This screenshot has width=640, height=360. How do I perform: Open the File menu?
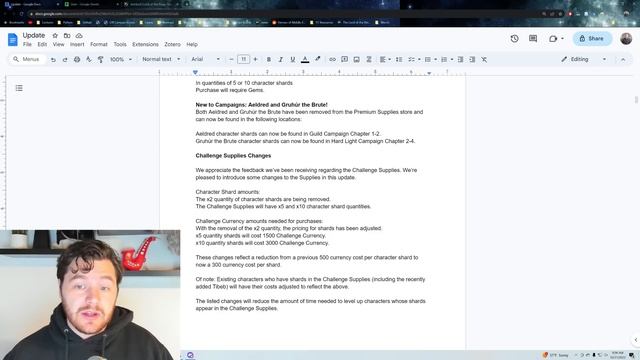27,44
